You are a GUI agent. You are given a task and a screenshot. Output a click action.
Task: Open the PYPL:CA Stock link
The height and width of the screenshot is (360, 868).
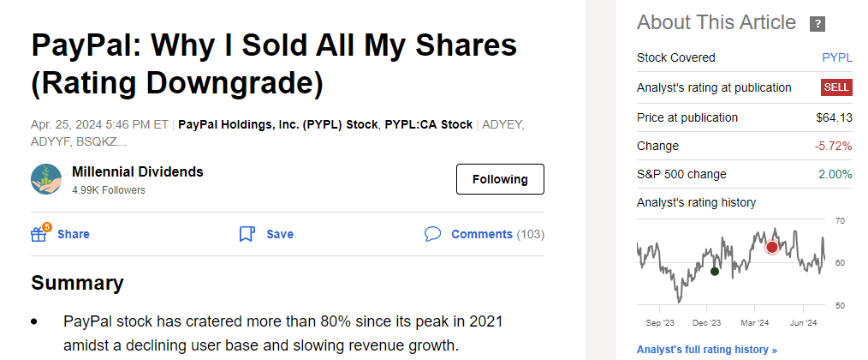[428, 124]
